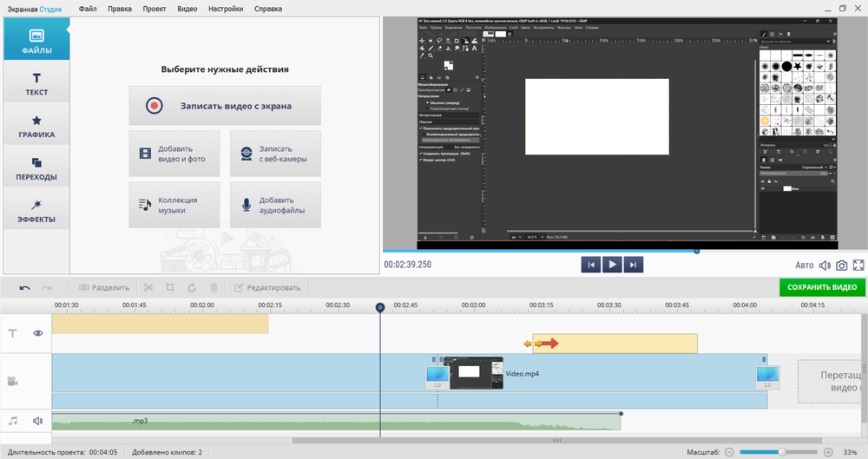Select the yellow text clip above Video.mp4
The width and height of the screenshot is (868, 459).
(615, 344)
